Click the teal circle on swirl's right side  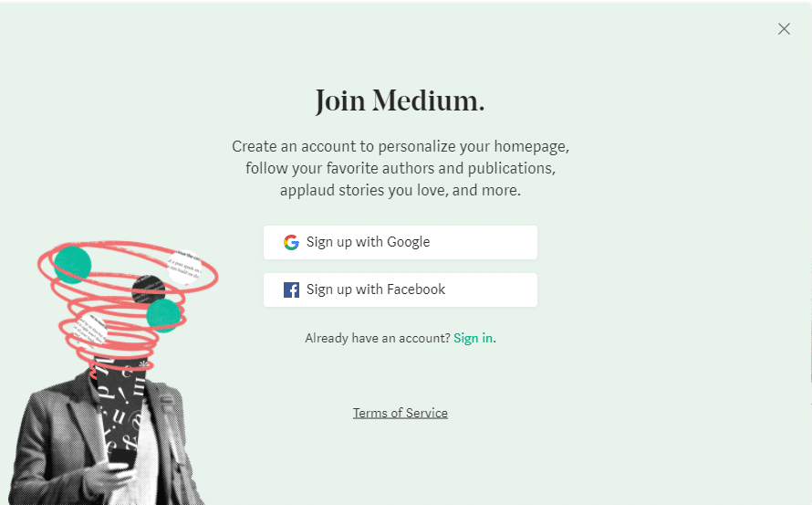[x=163, y=315]
